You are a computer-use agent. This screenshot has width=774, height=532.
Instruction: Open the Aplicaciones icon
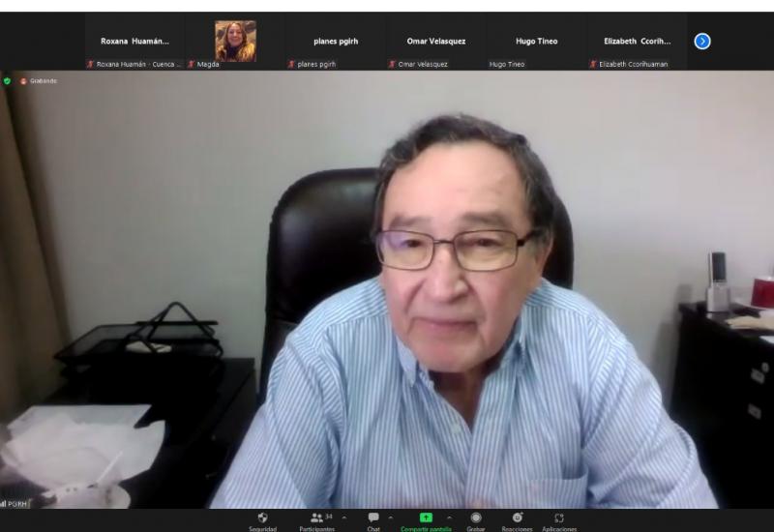(559, 518)
